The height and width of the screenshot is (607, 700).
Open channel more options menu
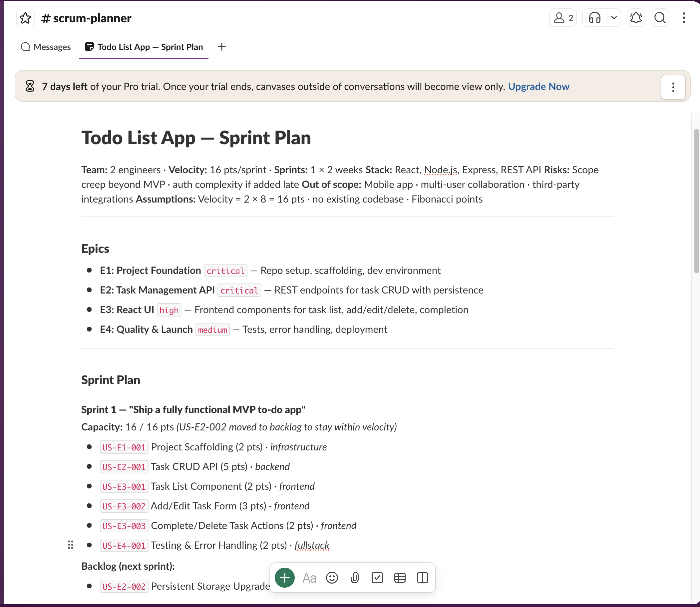[x=684, y=18]
